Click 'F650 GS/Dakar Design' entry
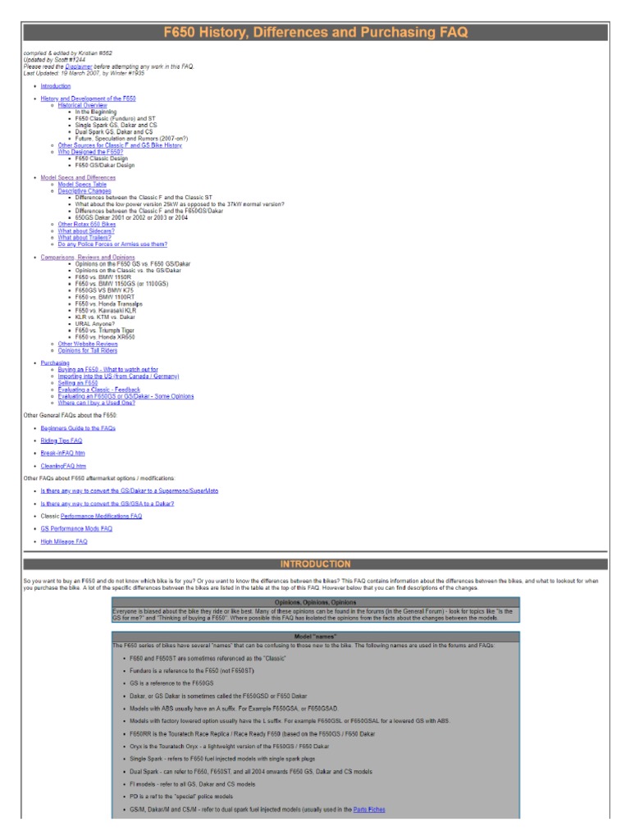 click(105, 165)
